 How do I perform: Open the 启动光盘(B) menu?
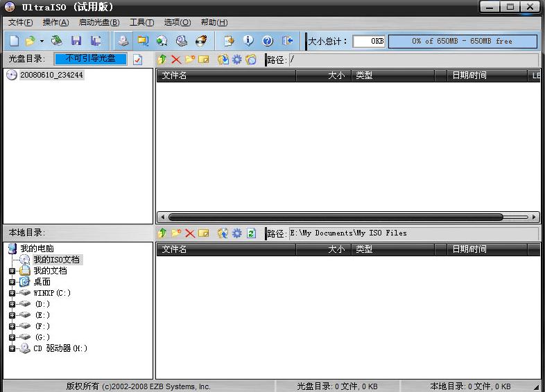[98, 23]
